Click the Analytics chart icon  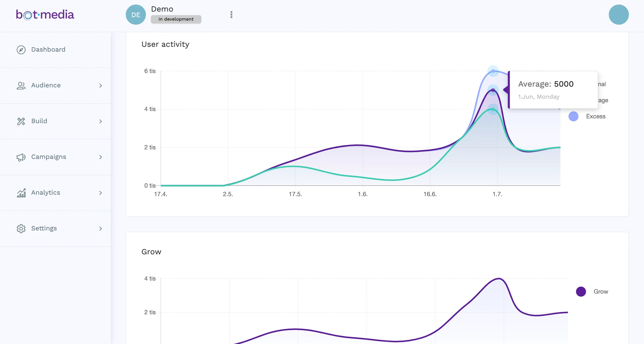(21, 193)
